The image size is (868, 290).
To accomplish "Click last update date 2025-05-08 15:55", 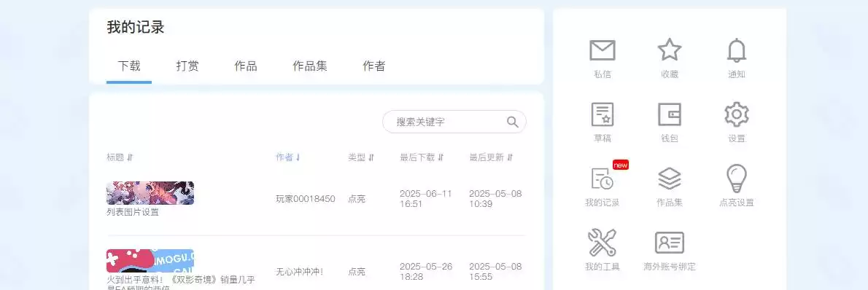I will click(495, 272).
